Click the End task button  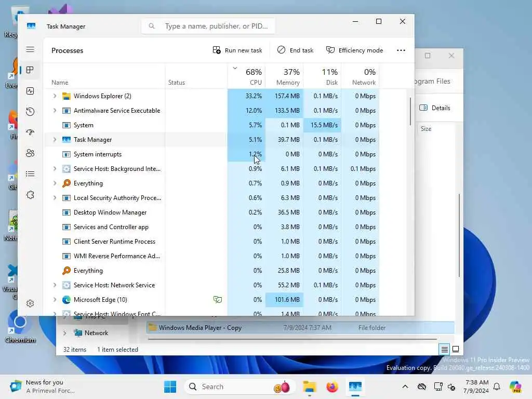(295, 50)
